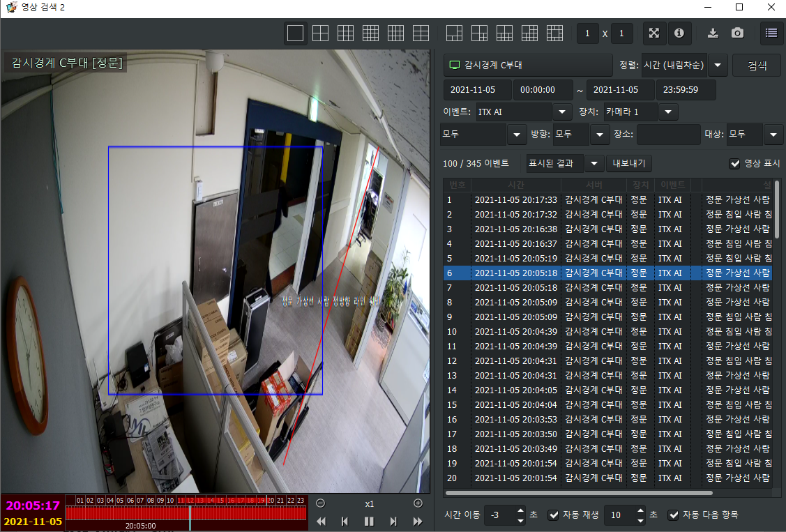The width and height of the screenshot is (786, 532).
Task: Click the 검색 search button
Action: coord(756,66)
